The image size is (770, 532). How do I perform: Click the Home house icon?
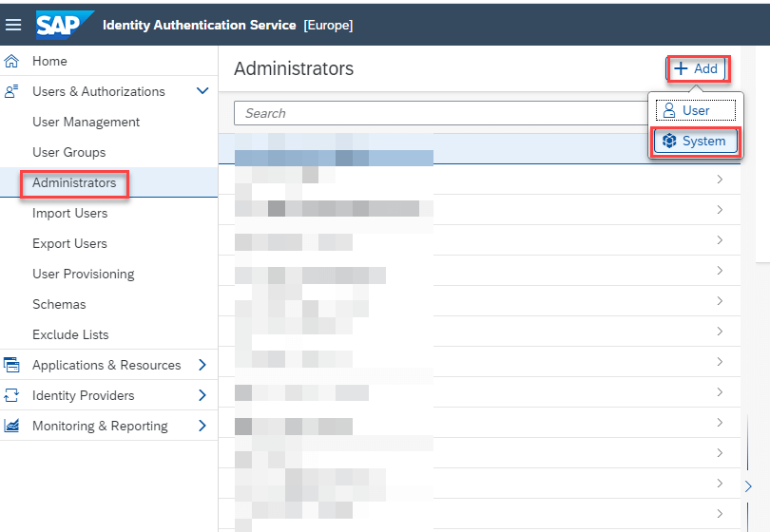point(11,61)
